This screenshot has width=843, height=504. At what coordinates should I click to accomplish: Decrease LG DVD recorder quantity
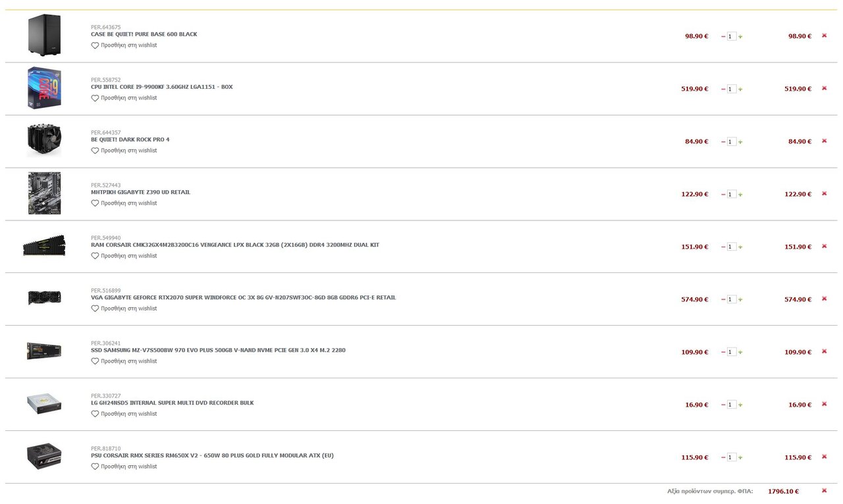723,405
